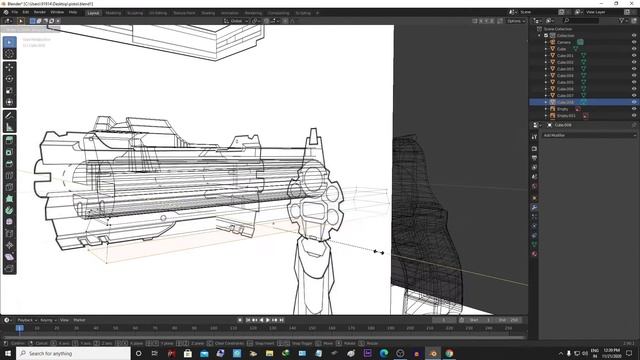Image resolution: width=640 pixels, height=360 pixels.
Task: Toggle snapping magnet in viewport header
Action: (266, 21)
